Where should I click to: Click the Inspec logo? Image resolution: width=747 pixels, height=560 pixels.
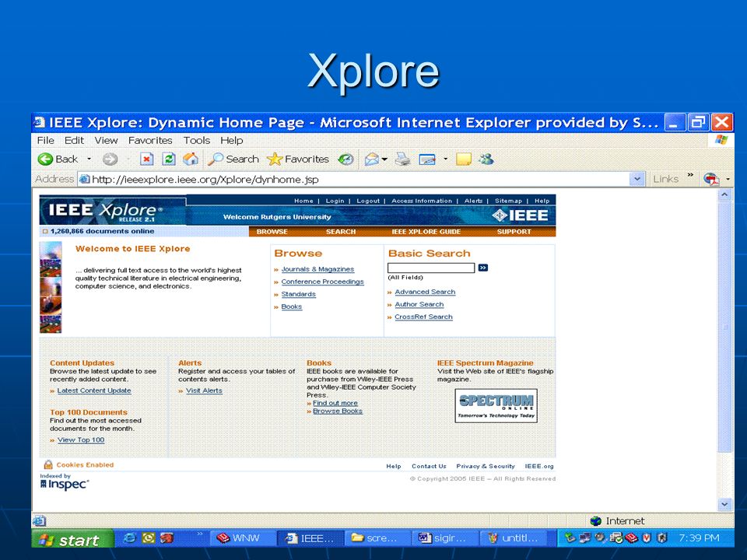coord(65,485)
